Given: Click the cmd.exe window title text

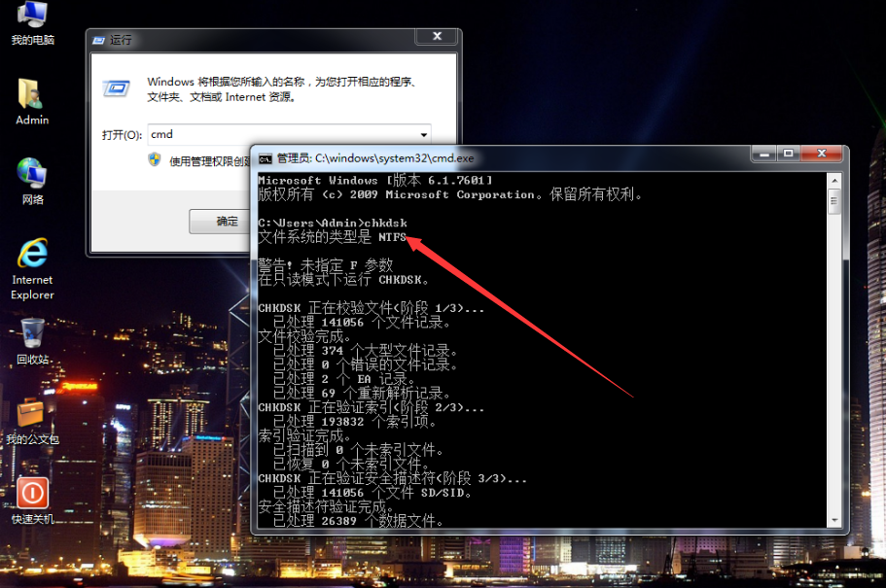Looking at the screenshot, I should coord(375,158).
